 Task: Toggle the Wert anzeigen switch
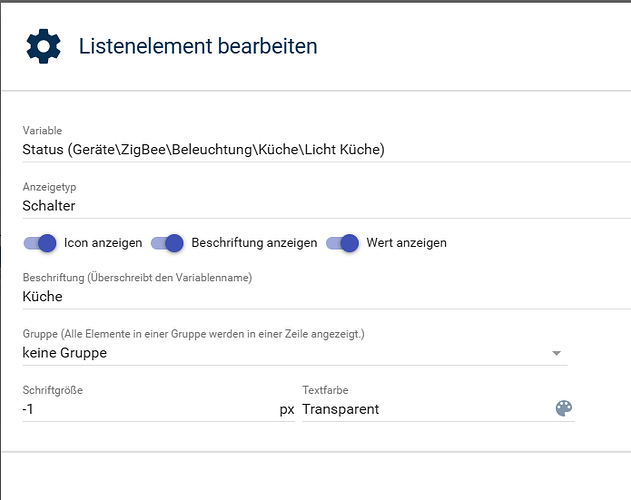(343, 243)
